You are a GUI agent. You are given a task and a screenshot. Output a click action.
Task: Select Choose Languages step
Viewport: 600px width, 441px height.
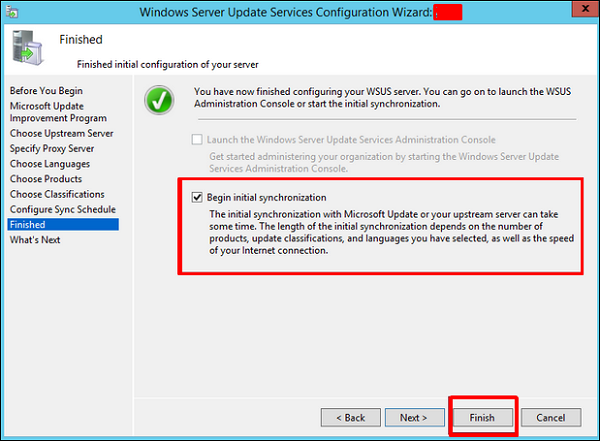point(50,164)
